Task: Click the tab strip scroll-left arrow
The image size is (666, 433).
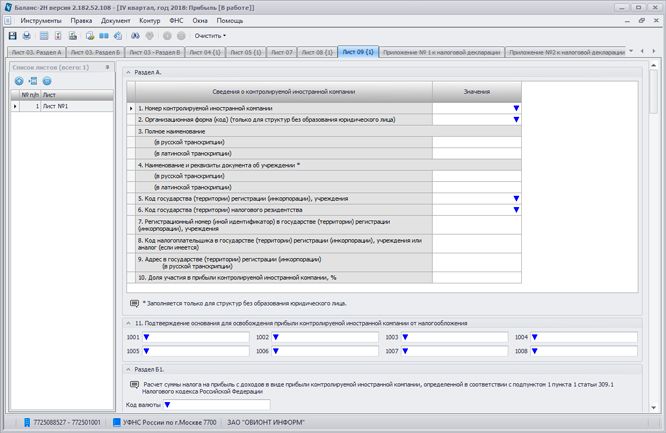Action: pos(642,51)
